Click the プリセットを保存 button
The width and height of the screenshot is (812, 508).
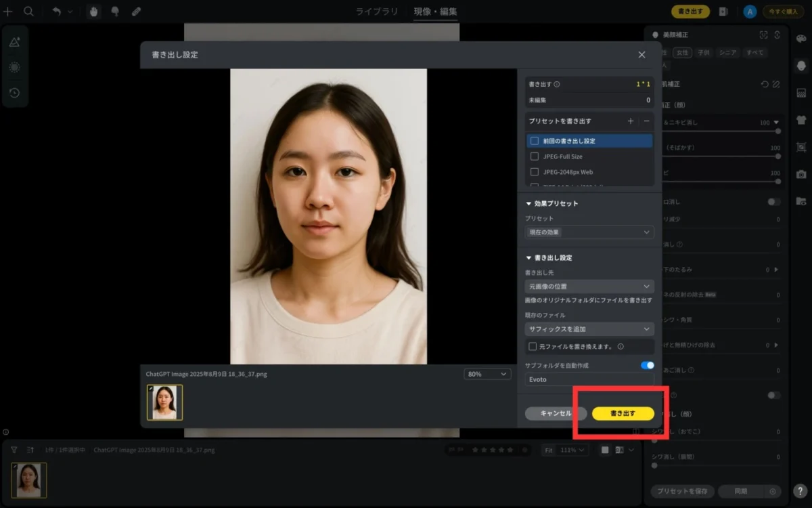tap(683, 491)
